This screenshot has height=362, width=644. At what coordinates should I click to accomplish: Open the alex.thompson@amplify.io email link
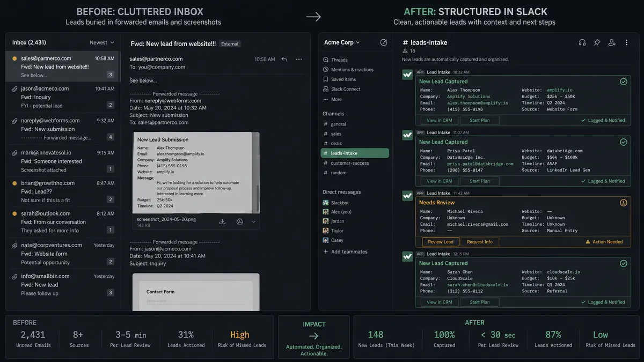pyautogui.click(x=478, y=103)
